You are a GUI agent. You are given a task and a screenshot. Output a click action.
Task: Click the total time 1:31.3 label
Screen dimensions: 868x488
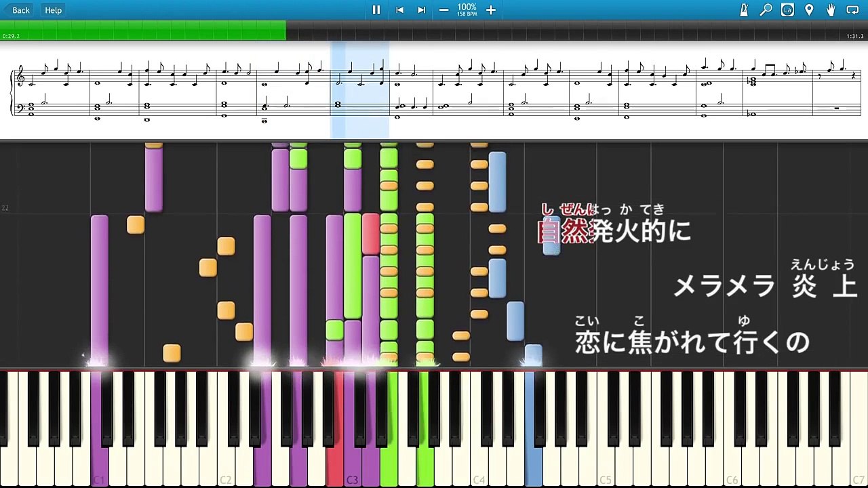[x=855, y=36]
